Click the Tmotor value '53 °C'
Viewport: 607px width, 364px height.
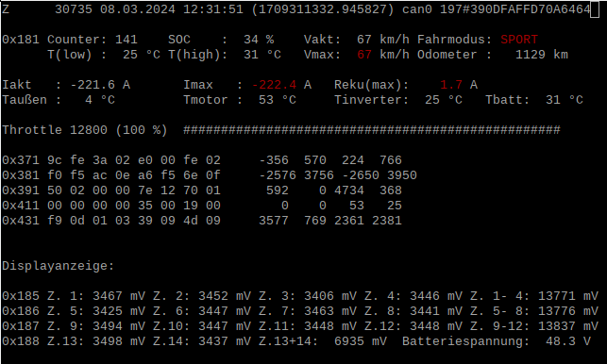(x=278, y=100)
